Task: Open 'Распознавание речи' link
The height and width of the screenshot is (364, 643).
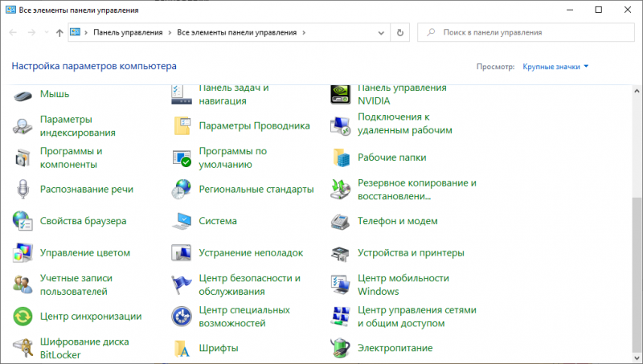Action: pos(87,190)
